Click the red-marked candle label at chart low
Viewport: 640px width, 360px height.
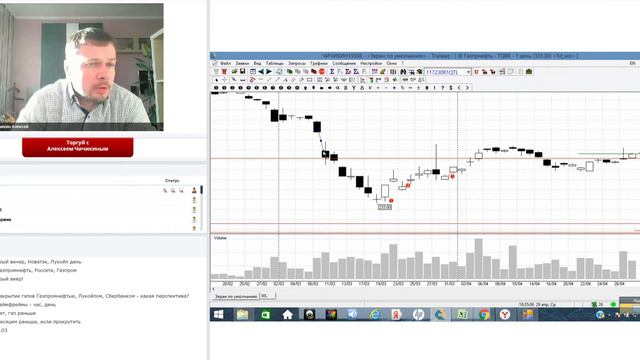tap(384, 207)
